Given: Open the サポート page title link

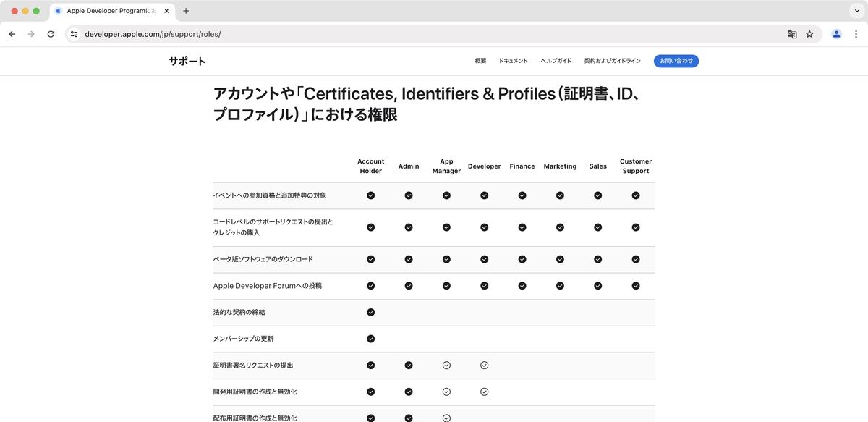Looking at the screenshot, I should coord(187,62).
